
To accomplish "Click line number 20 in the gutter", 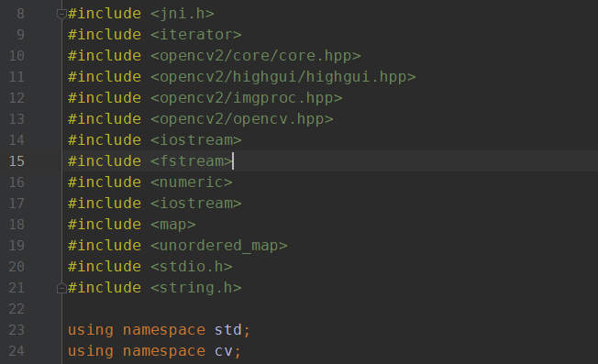I will point(17,267).
